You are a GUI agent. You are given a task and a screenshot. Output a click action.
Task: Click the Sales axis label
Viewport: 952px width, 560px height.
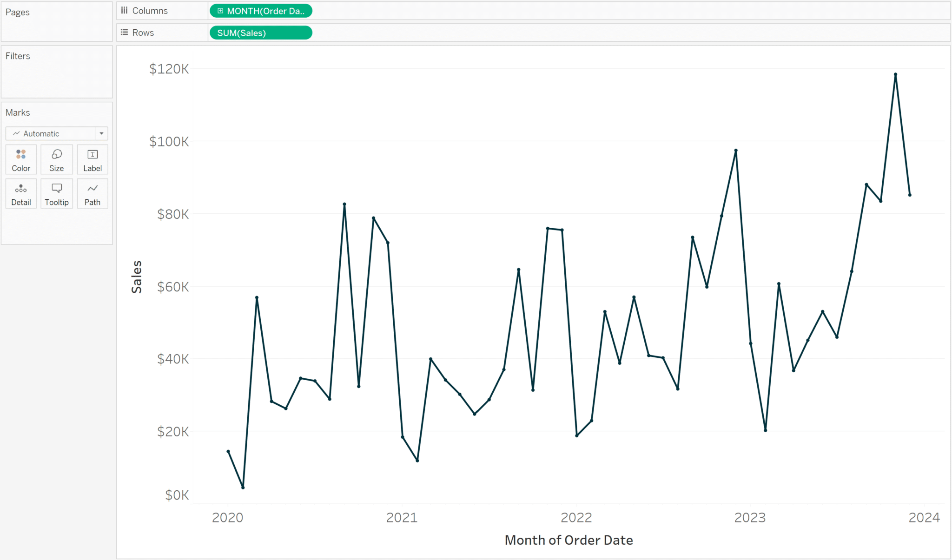[x=137, y=276]
